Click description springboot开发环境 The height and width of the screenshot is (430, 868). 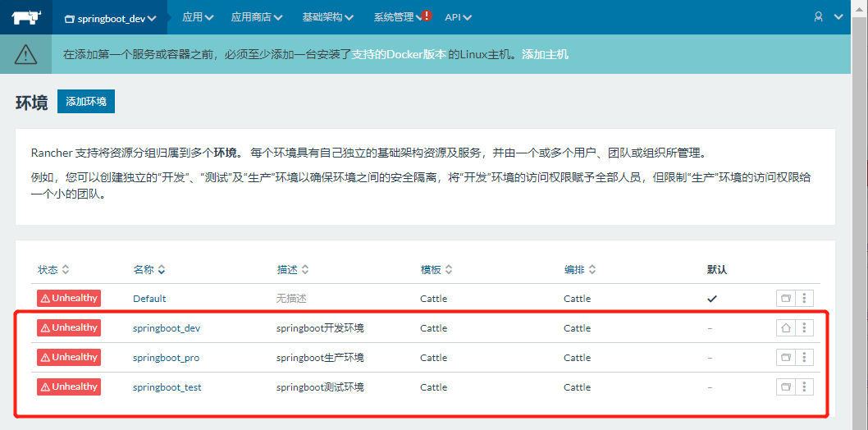point(320,328)
